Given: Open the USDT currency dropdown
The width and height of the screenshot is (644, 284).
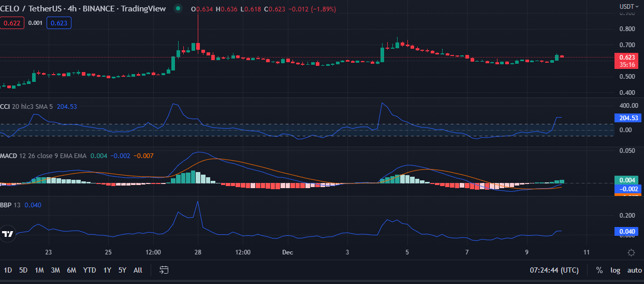Looking at the screenshot, I should click(x=629, y=7).
